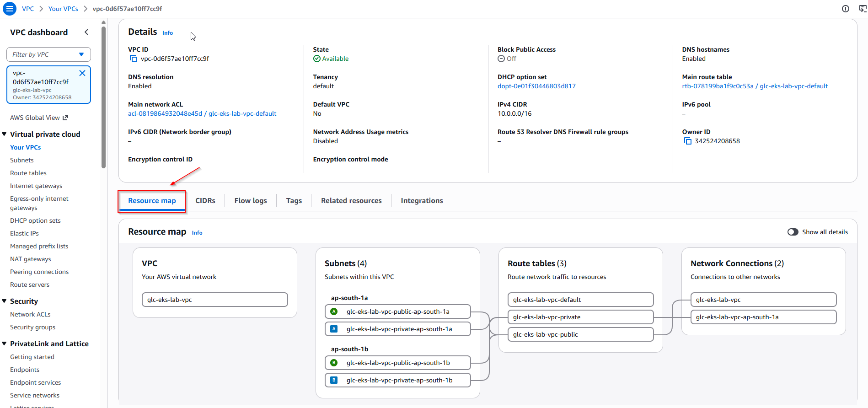The height and width of the screenshot is (408, 868).
Task: Open Elastic IPs in the sidebar
Action: 24,233
